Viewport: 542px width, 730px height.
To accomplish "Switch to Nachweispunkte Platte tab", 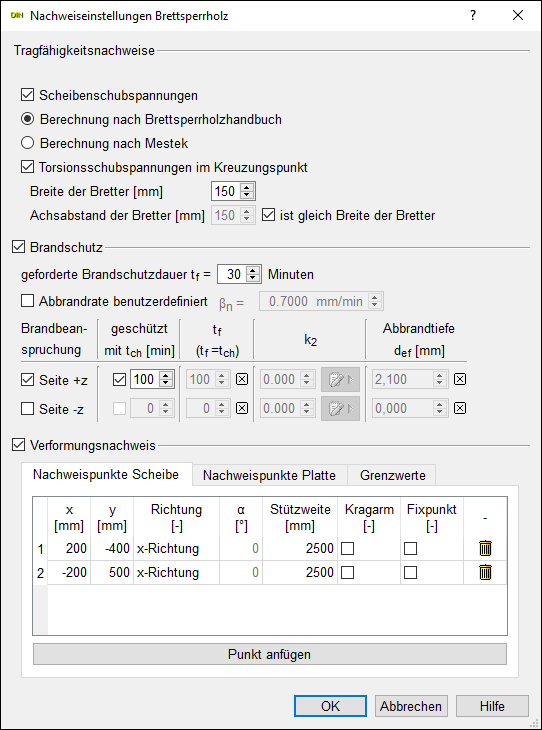I will pos(269,475).
